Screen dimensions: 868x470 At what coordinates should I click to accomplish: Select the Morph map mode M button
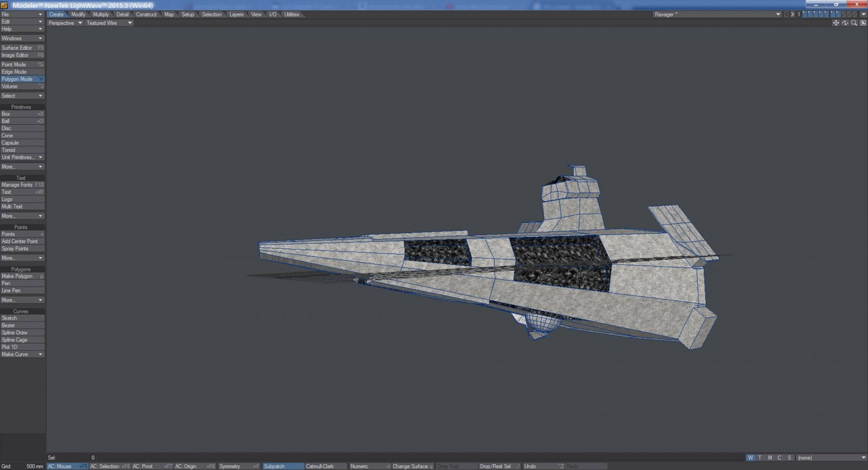click(769, 458)
